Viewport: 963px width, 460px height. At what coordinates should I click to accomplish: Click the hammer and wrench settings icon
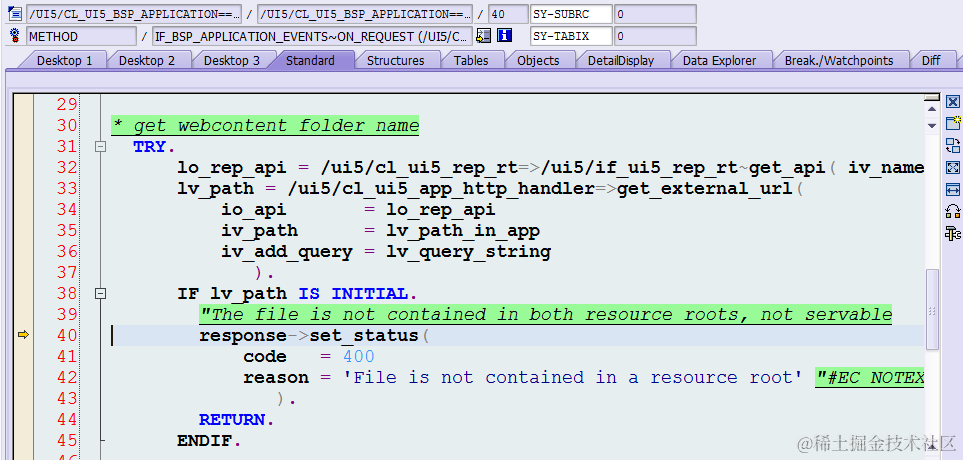point(953,233)
